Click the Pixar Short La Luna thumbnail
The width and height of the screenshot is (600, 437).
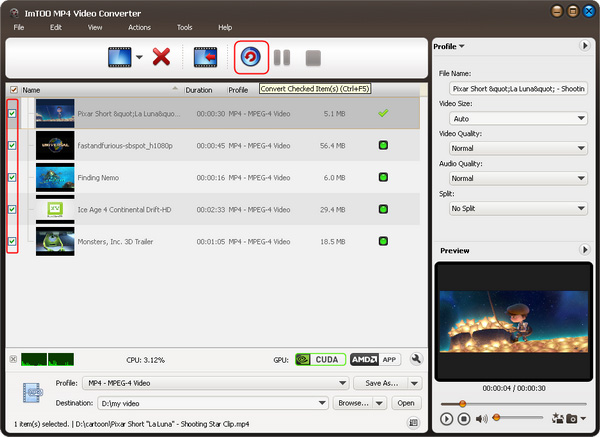[55, 113]
